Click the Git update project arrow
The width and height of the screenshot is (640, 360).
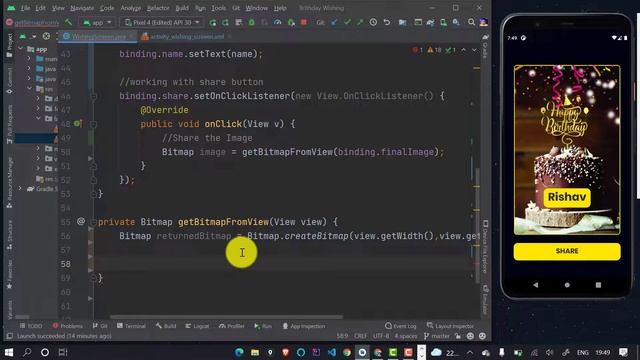point(334,22)
